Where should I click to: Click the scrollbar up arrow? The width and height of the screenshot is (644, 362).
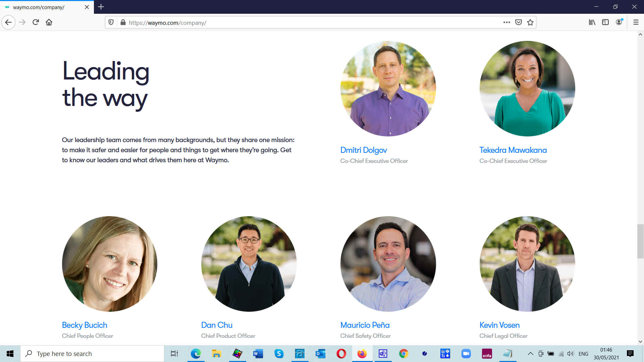click(x=640, y=34)
